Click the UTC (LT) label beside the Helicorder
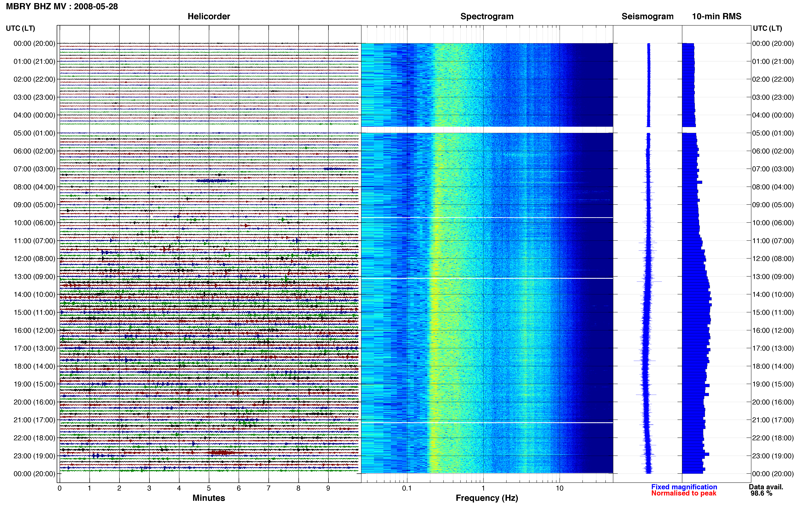Image resolution: width=812 pixels, height=508 pixels. pos(21,28)
